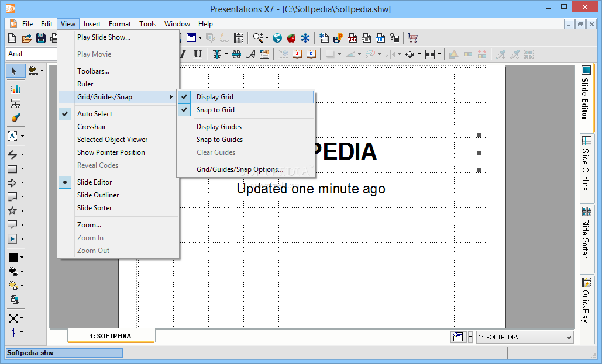This screenshot has height=364, width=602.
Task: Publish to PDF icon
Action: tap(352, 38)
